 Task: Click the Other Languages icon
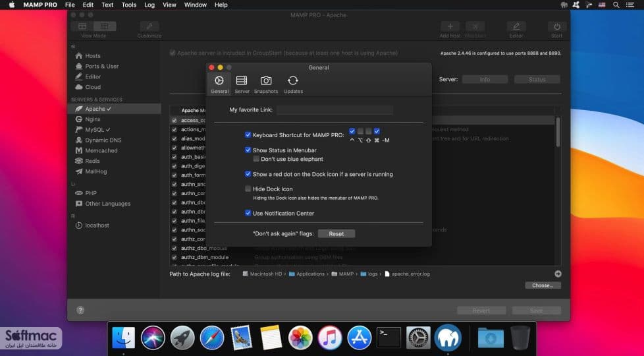[x=79, y=204]
